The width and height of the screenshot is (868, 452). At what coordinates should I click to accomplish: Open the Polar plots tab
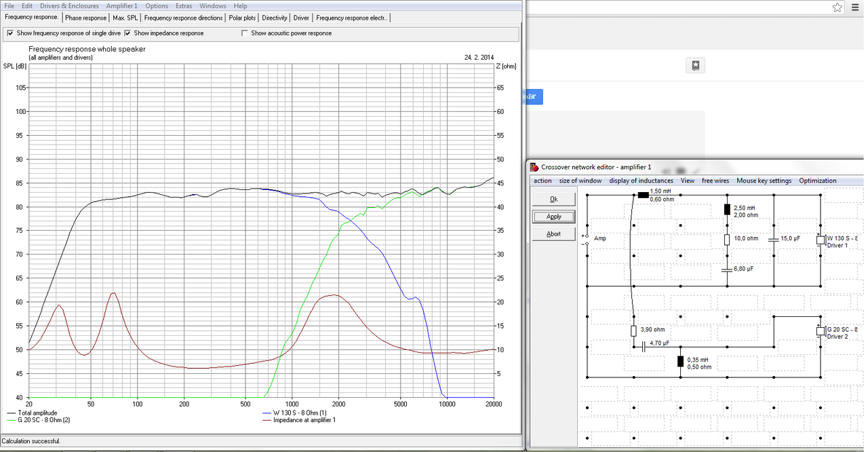click(243, 18)
